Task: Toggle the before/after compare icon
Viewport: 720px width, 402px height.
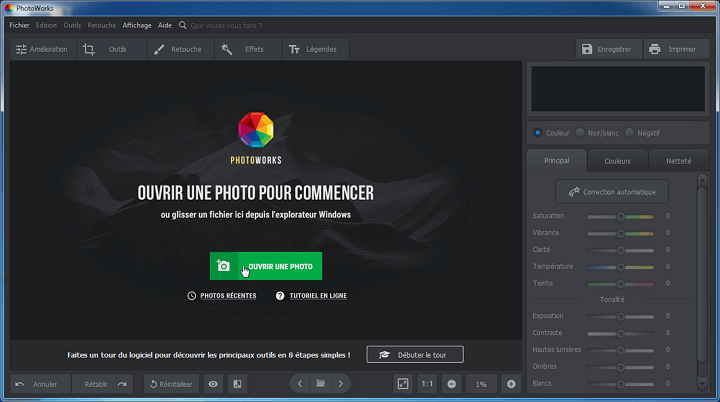Action: 237,384
